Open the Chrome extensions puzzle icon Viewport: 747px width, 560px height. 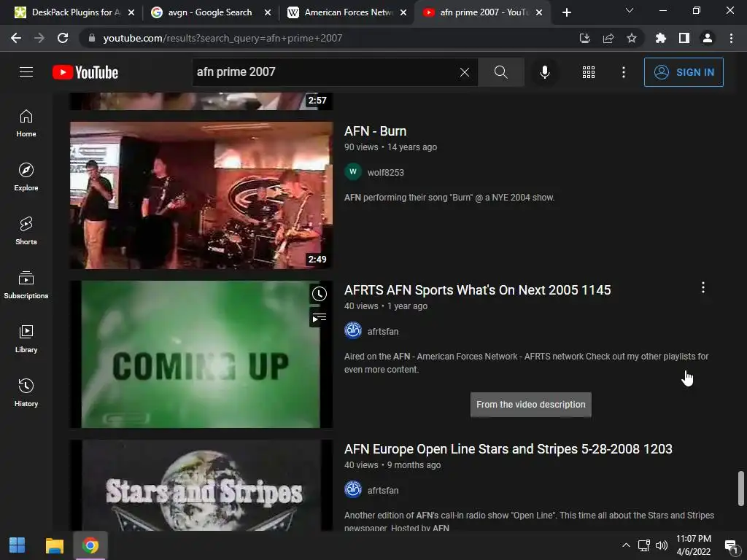(x=660, y=38)
